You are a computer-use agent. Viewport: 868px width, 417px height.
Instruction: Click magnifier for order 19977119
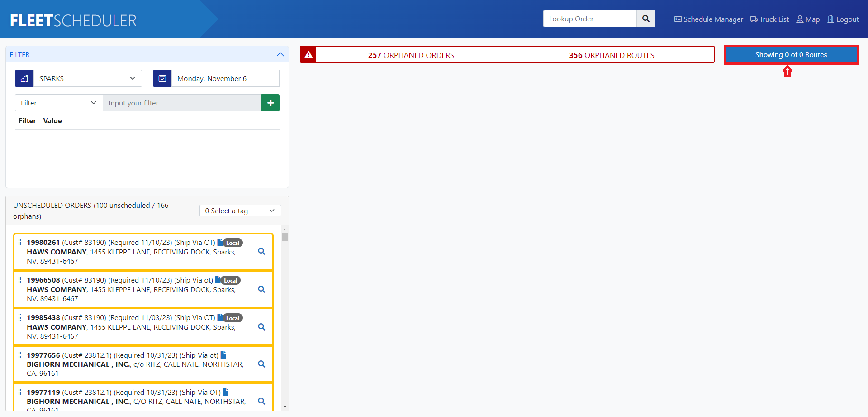261,401
